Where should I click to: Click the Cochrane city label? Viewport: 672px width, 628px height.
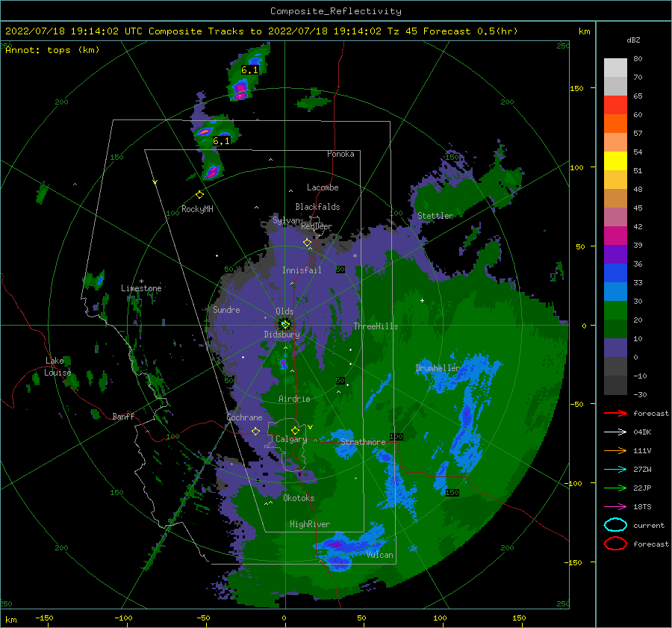[x=244, y=417]
